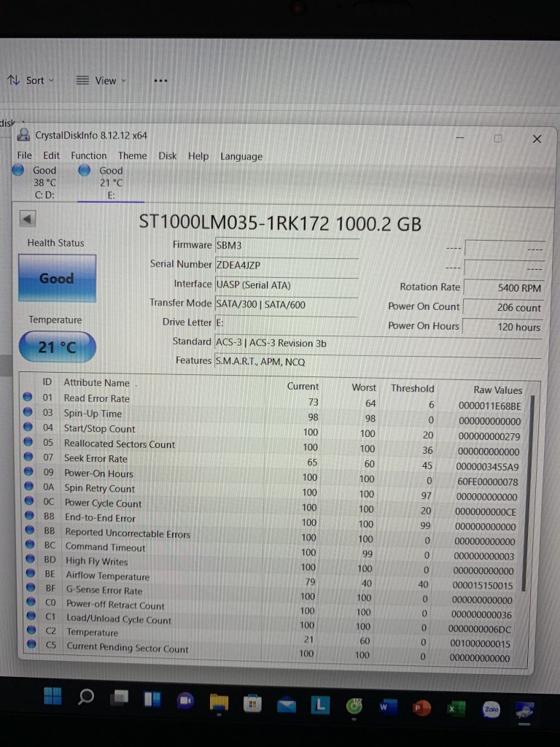Click the status dot for Temperature row C2
Screen dimensions: 560x747
pos(31,630)
